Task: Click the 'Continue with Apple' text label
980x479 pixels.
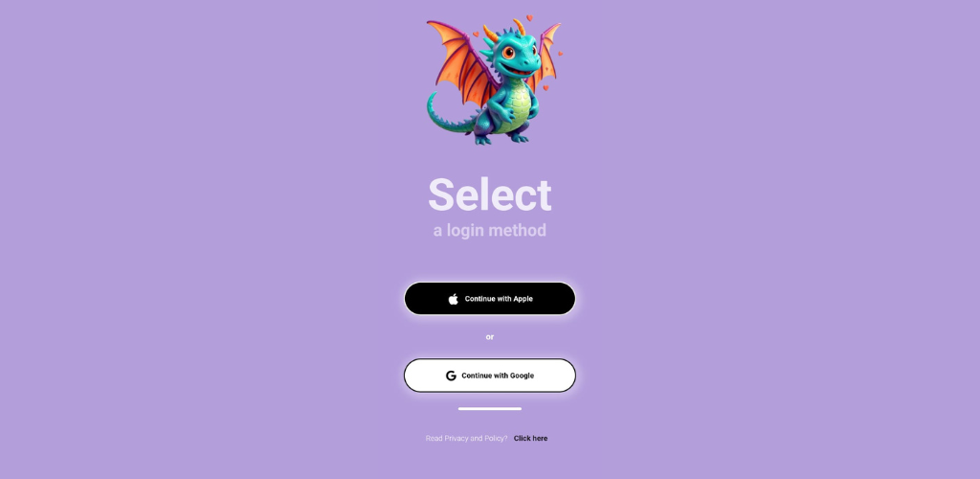Action: coord(499,299)
